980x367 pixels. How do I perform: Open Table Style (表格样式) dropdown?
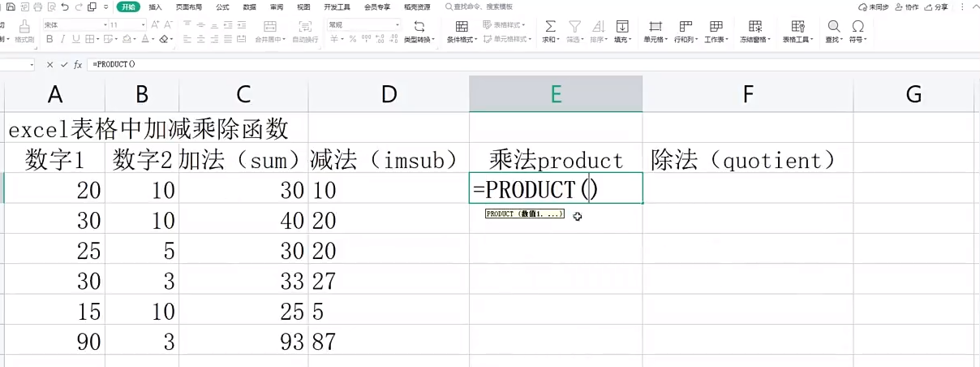click(x=505, y=25)
